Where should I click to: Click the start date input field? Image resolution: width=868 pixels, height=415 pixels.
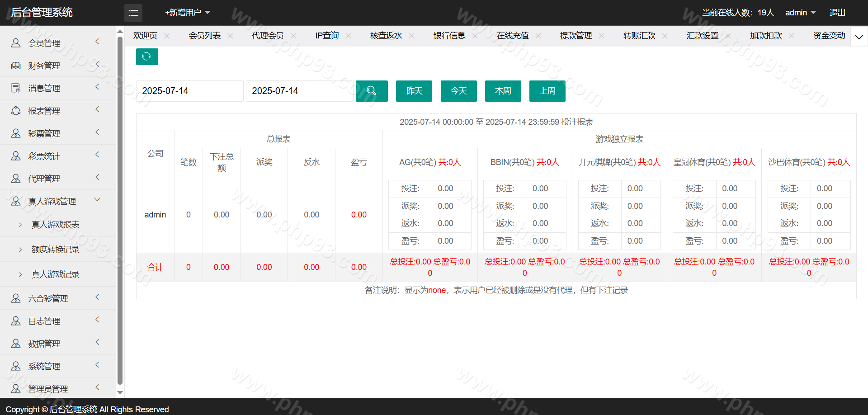pos(189,91)
